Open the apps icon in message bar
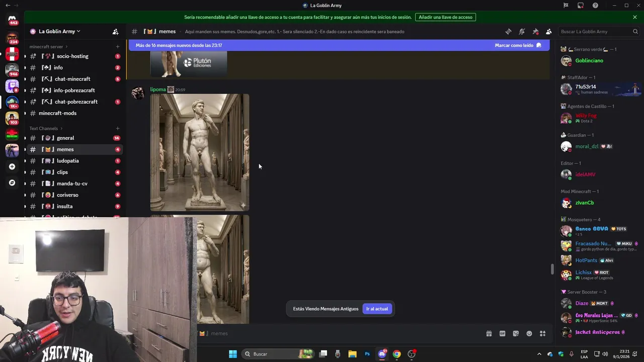Screen dimensions: 644x362 coord(542,333)
